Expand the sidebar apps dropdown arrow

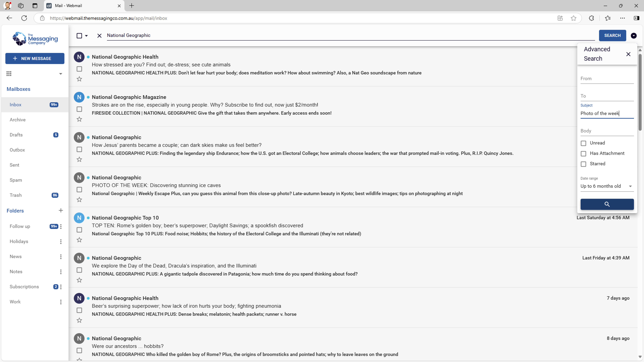60,74
